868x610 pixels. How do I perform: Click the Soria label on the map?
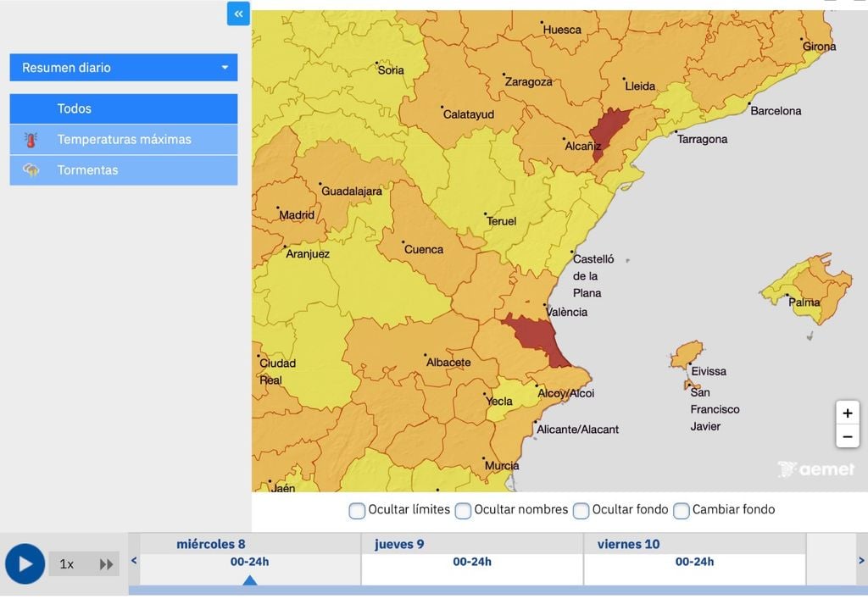coord(390,69)
